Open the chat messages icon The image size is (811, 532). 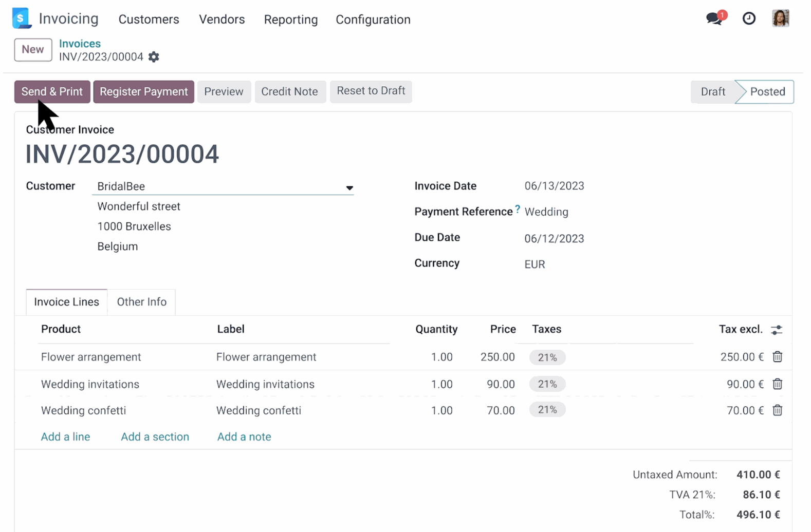(715, 18)
